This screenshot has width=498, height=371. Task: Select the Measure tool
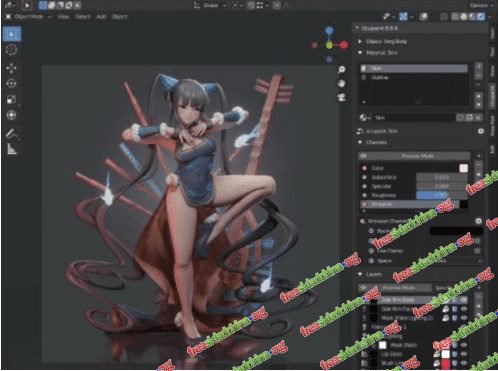click(x=12, y=149)
